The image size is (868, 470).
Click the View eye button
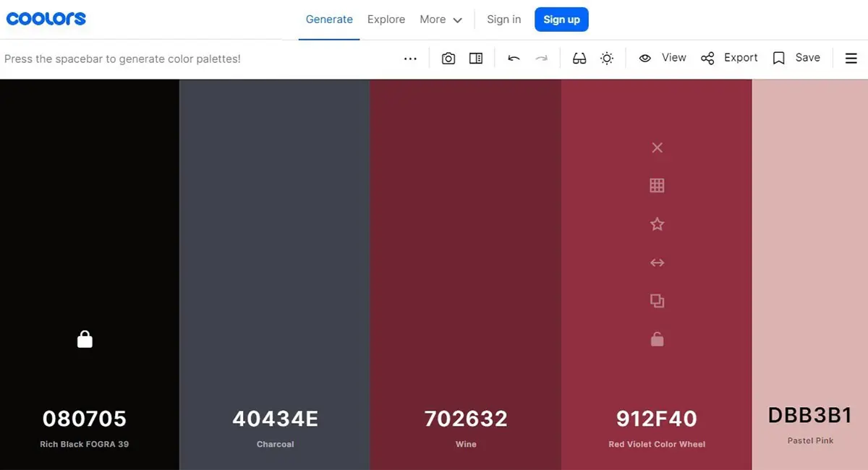(x=662, y=58)
